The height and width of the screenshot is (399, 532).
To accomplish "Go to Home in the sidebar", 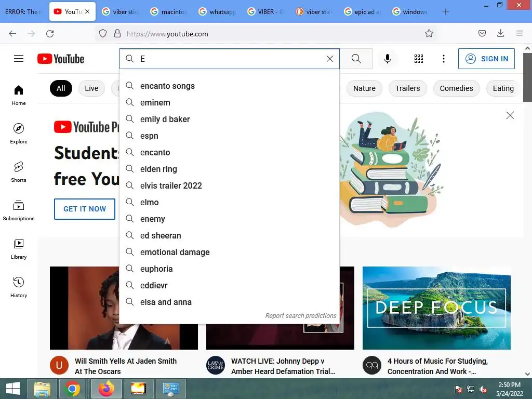I will pyautogui.click(x=19, y=96).
